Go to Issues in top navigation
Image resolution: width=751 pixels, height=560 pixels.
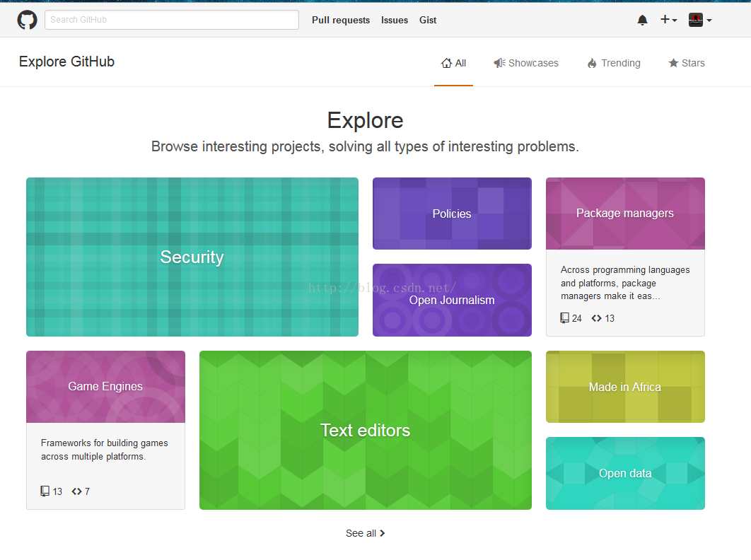point(395,21)
